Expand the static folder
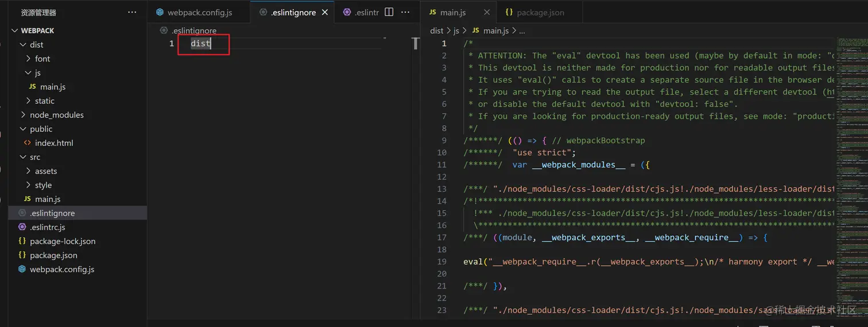The image size is (868, 327). [x=29, y=101]
